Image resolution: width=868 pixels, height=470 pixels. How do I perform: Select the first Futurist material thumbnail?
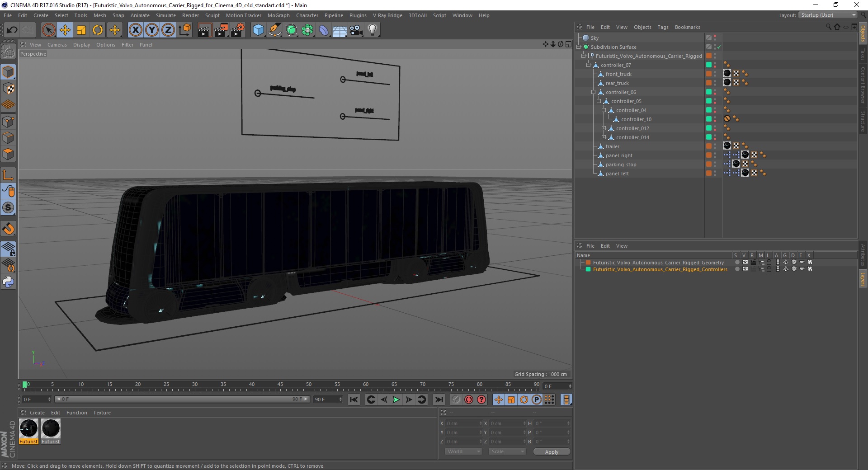(28, 428)
